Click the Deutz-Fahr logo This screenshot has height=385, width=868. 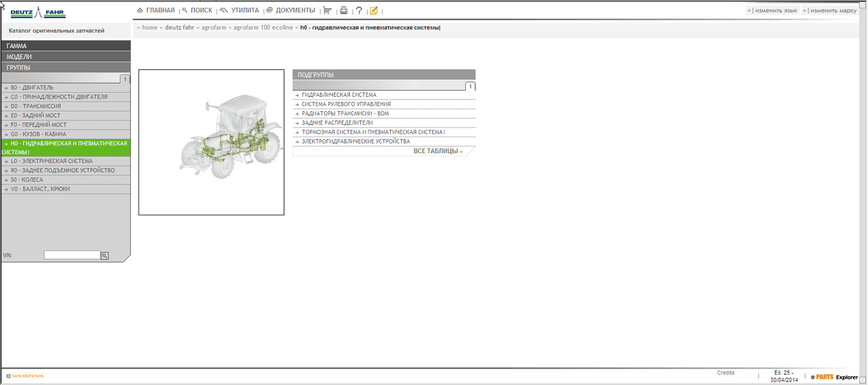click(x=38, y=12)
